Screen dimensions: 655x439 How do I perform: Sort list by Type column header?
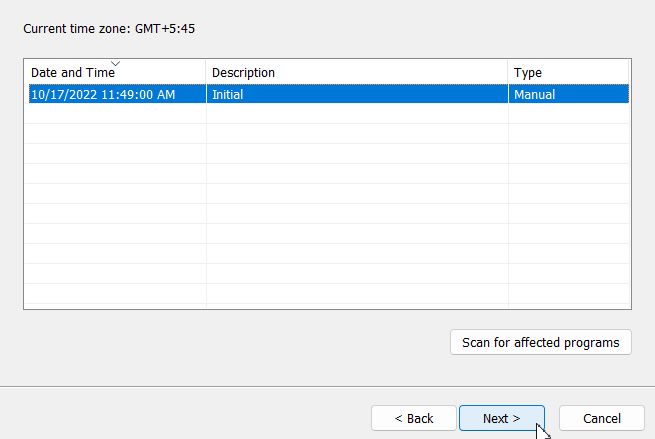[x=568, y=72]
